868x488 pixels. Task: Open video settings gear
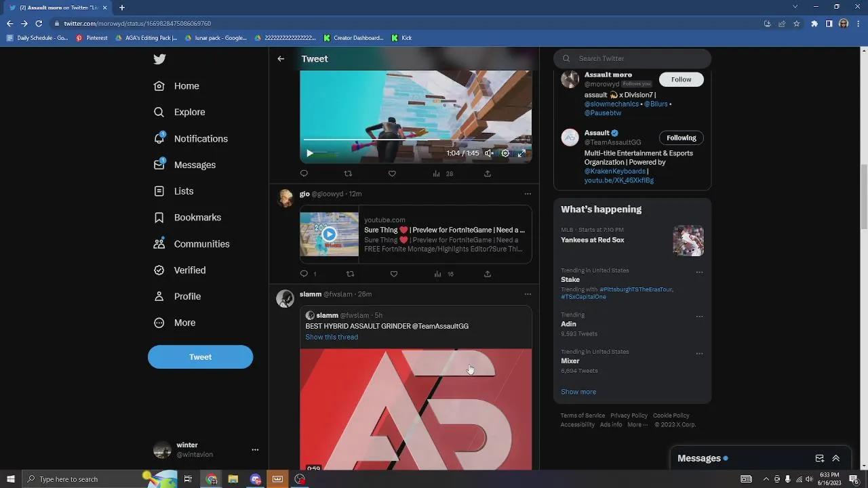tap(505, 153)
